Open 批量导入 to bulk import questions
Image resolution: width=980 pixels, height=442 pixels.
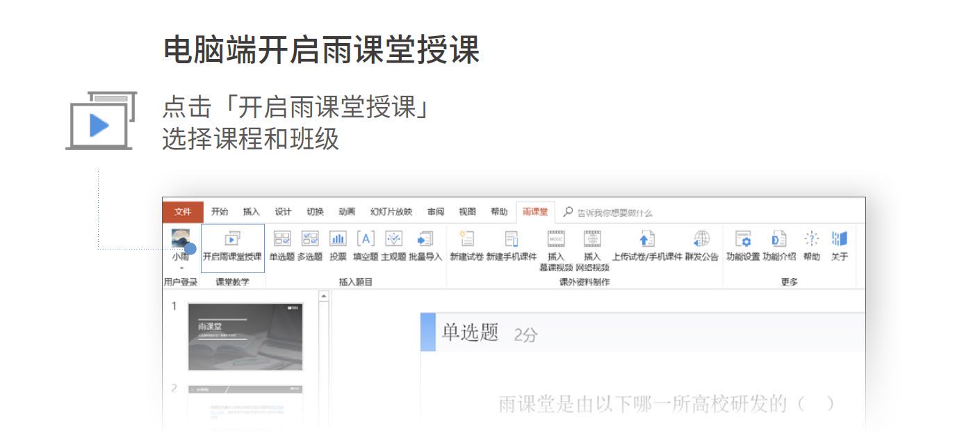[x=425, y=246]
